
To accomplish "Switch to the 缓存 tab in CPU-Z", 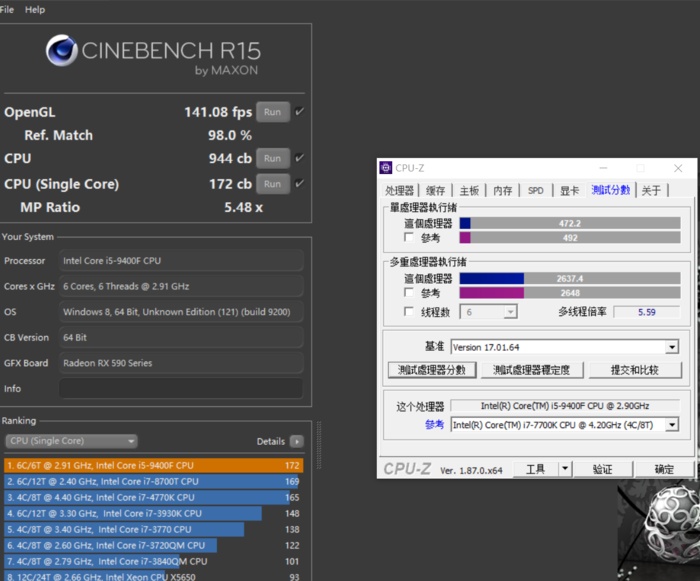I will tap(435, 191).
